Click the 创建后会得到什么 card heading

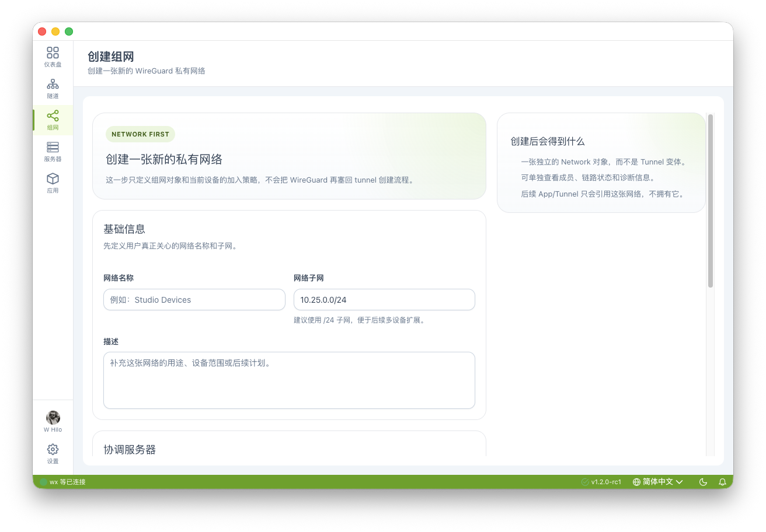coord(548,142)
